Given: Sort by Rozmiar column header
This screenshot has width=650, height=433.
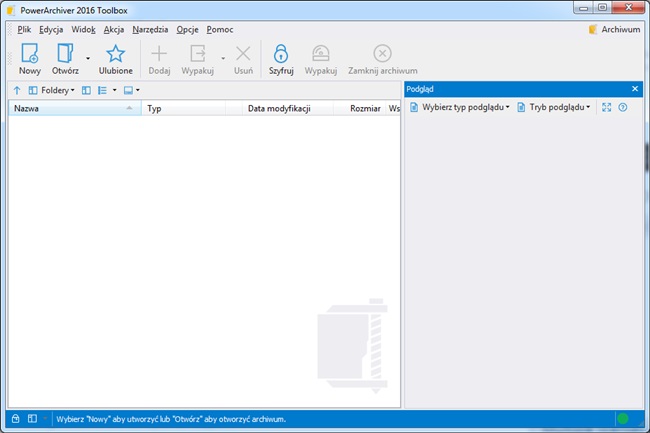Looking at the screenshot, I should tap(360, 109).
